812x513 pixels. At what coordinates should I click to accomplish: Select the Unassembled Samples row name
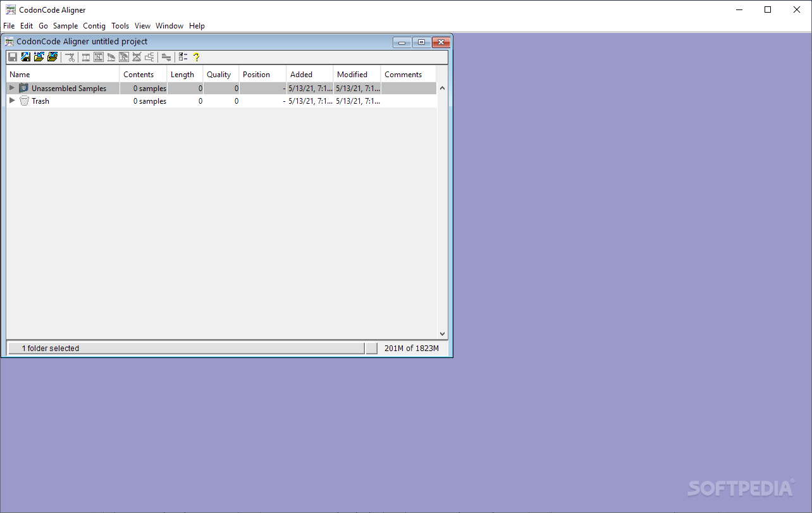coord(69,89)
